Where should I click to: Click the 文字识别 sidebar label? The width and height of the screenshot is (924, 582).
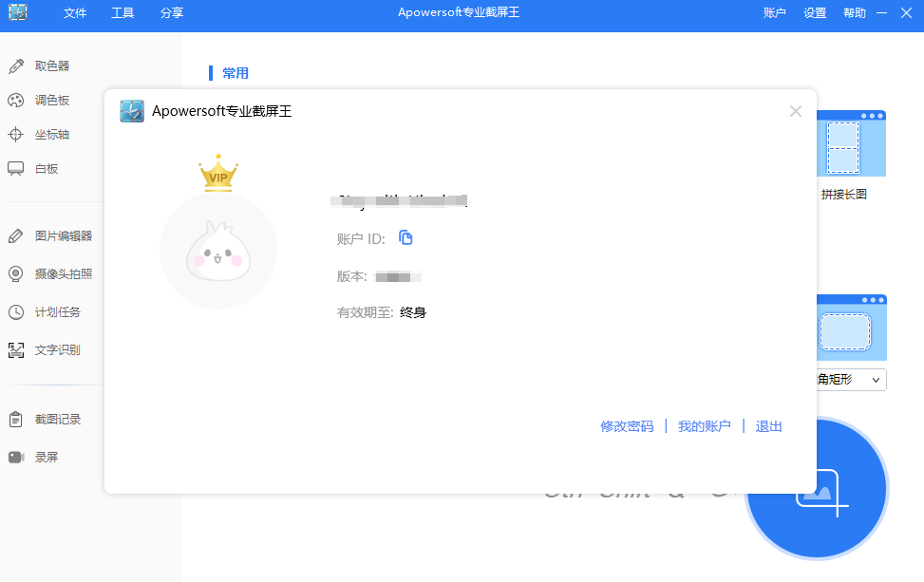pos(58,350)
